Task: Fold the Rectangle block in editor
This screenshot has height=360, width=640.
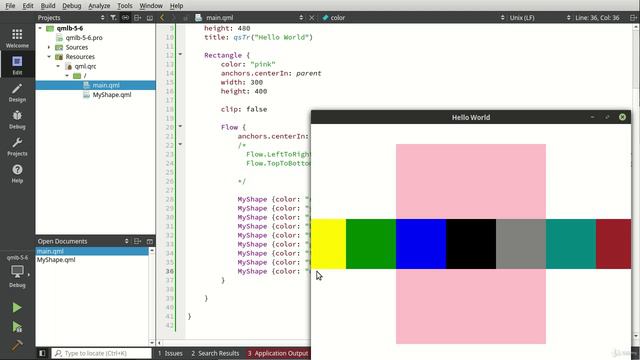Action: 180,54
